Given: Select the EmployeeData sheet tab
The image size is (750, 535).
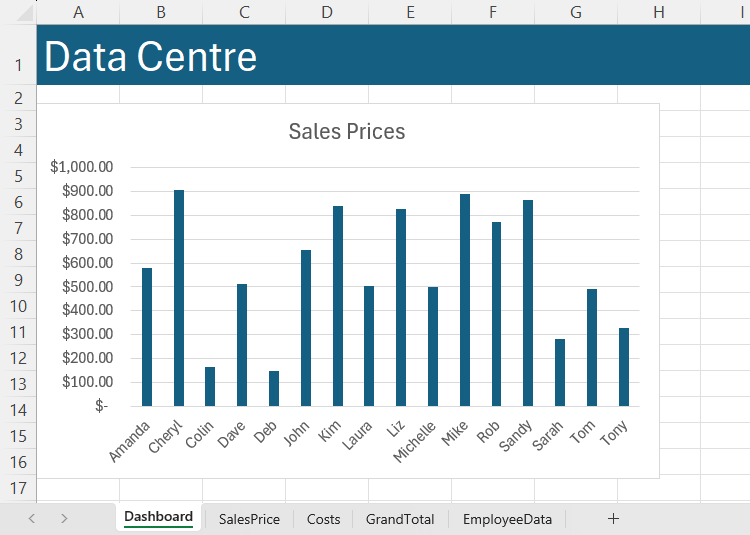Looking at the screenshot, I should click(x=507, y=519).
